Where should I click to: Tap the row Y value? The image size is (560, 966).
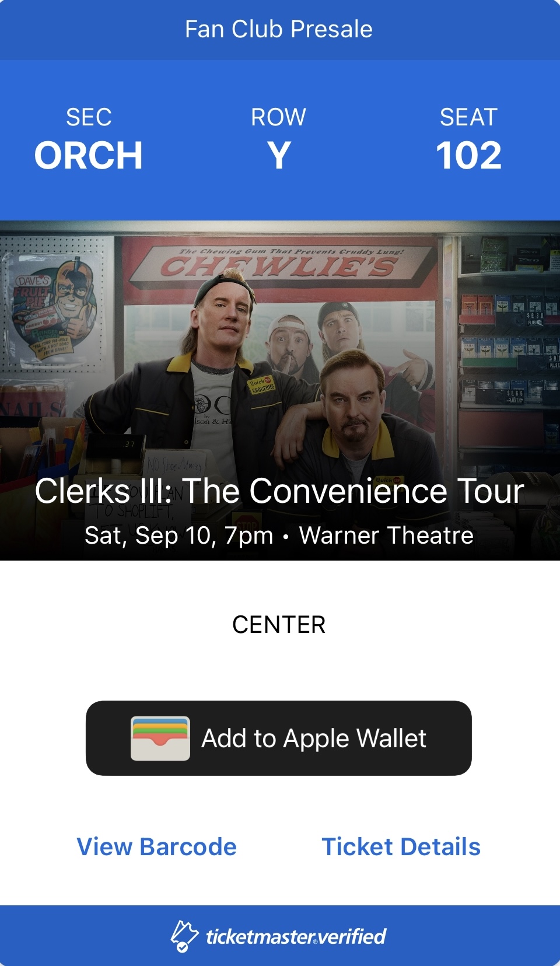(279, 156)
